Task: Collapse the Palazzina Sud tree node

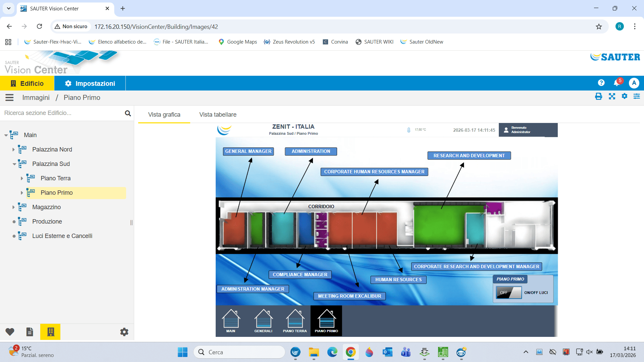Action: [14, 164]
